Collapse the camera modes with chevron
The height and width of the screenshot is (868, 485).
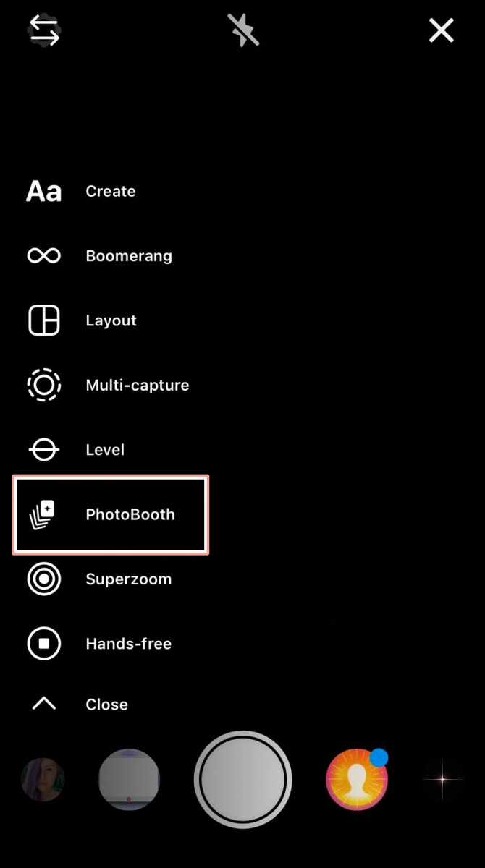(43, 703)
